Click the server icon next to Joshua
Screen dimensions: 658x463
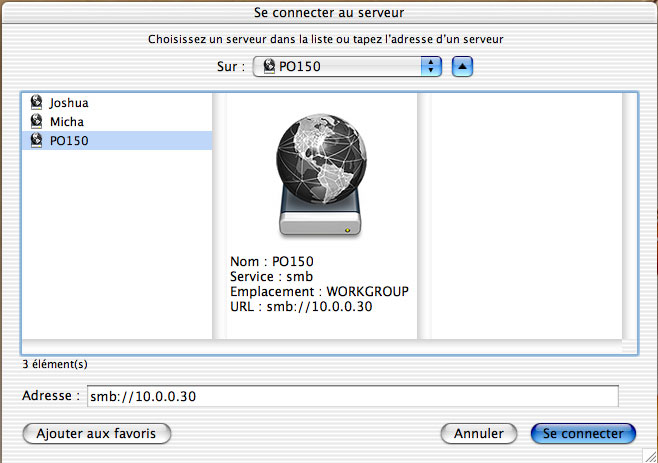(x=37, y=102)
